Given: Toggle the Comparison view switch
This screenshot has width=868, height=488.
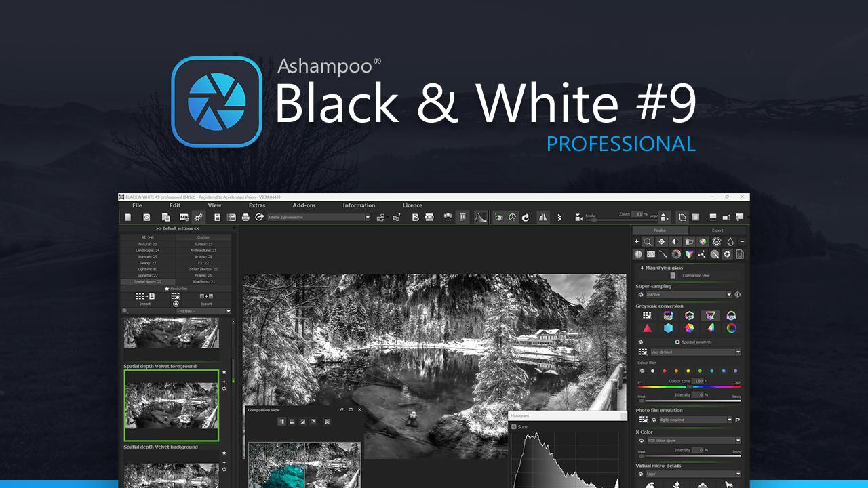Looking at the screenshot, I should [673, 276].
